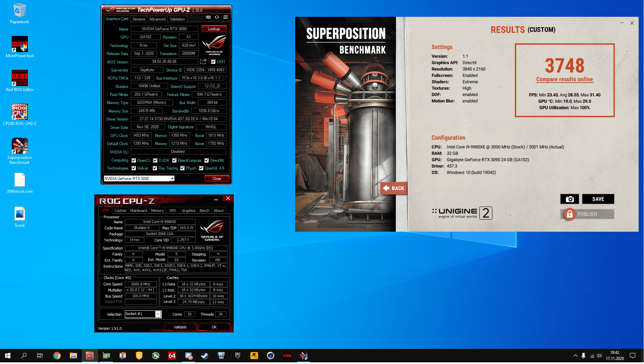This screenshot has width=644, height=364.
Task: Click the Bus Interface question mark help
Action: pos(226,78)
